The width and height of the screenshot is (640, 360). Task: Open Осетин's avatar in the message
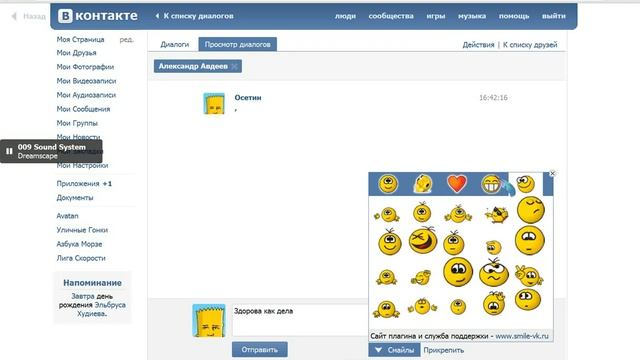tap(214, 104)
